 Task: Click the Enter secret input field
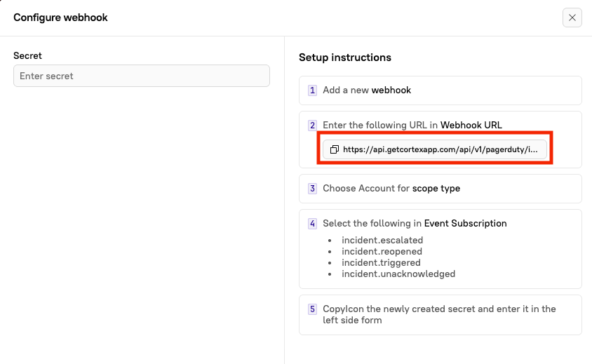tap(142, 76)
